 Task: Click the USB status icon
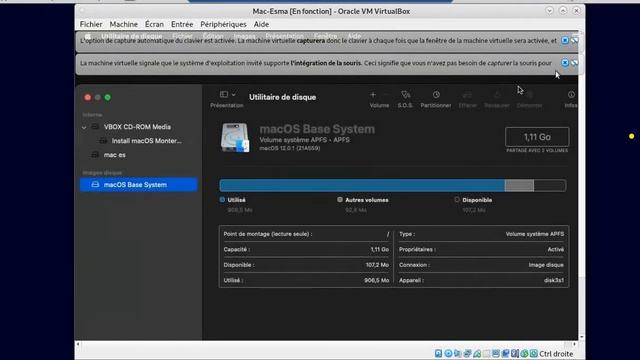(x=477, y=353)
